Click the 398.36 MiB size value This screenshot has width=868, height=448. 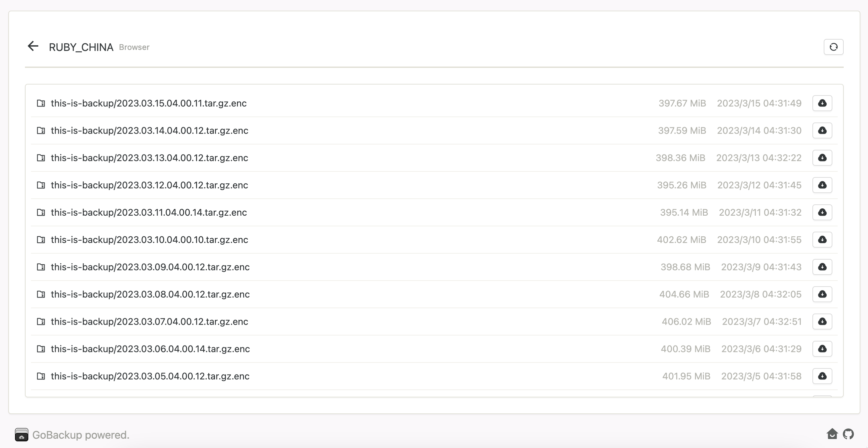pyautogui.click(x=680, y=158)
